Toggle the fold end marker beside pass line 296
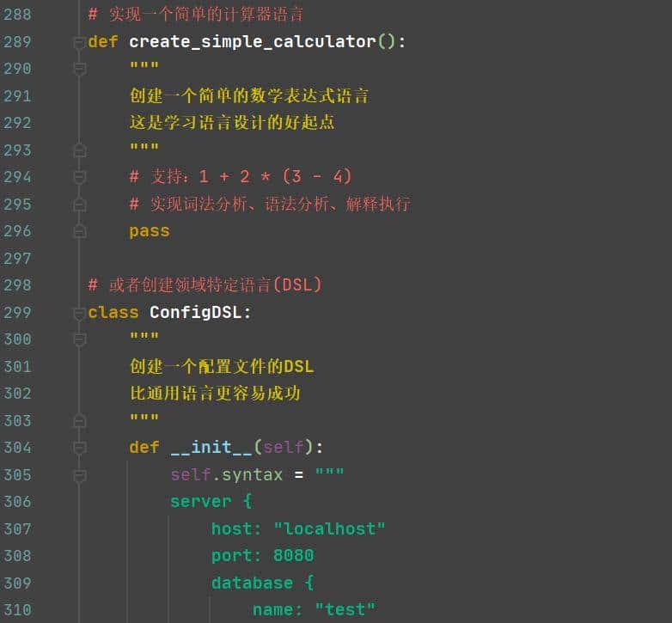The width and height of the screenshot is (672, 623). (79, 231)
